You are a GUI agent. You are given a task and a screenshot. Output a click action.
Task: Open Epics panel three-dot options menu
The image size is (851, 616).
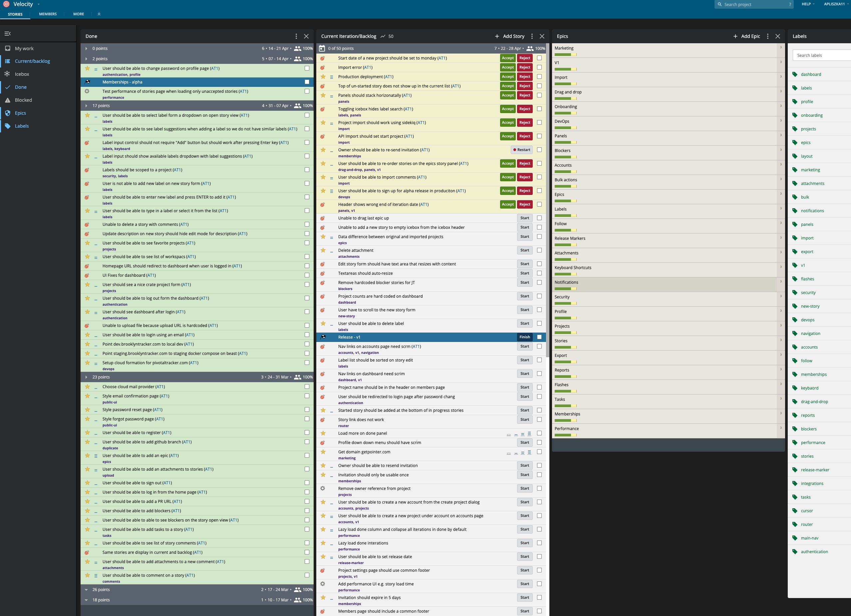pos(767,36)
